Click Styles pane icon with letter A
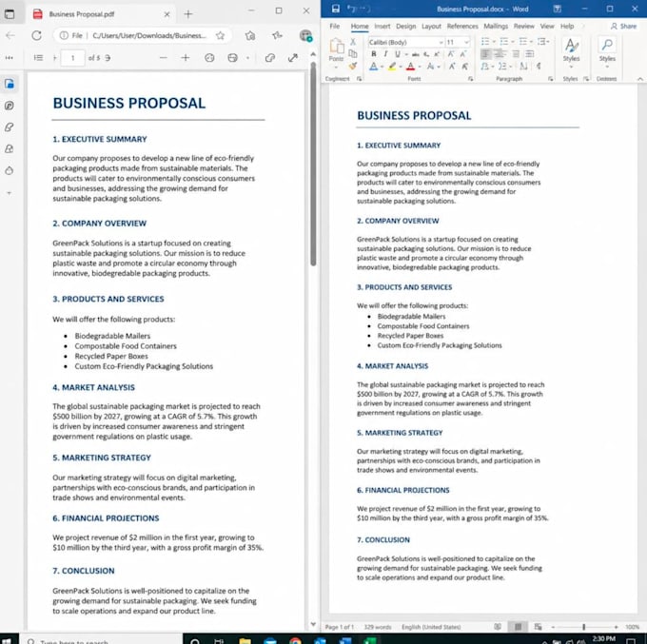 click(572, 46)
